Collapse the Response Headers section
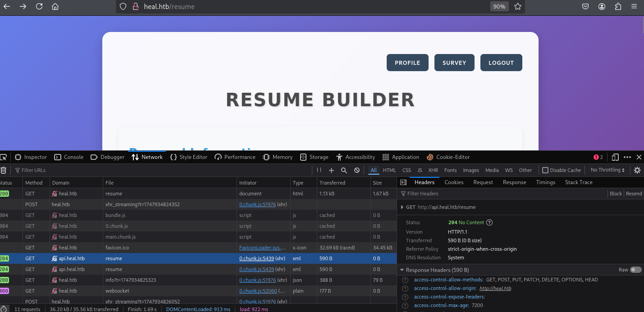The width and height of the screenshot is (644, 312). (402, 270)
